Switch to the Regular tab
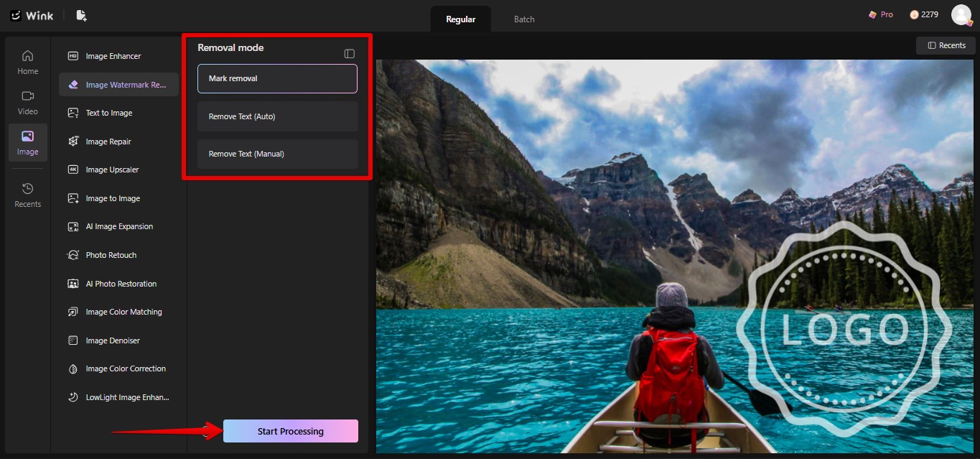The width and height of the screenshot is (980, 459). click(x=460, y=19)
